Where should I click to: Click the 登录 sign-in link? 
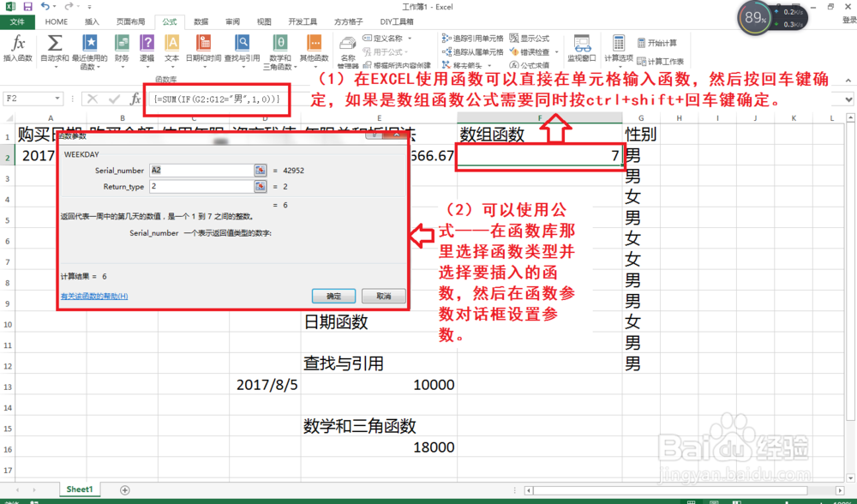tap(848, 20)
